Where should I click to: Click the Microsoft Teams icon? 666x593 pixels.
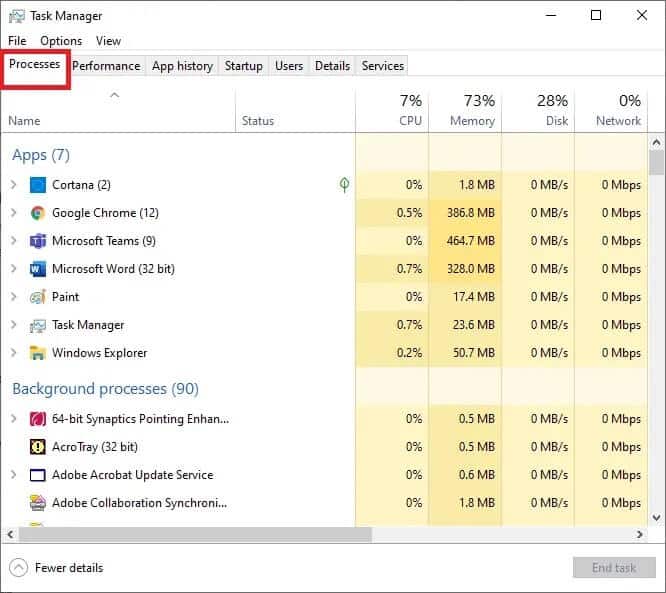(38, 241)
